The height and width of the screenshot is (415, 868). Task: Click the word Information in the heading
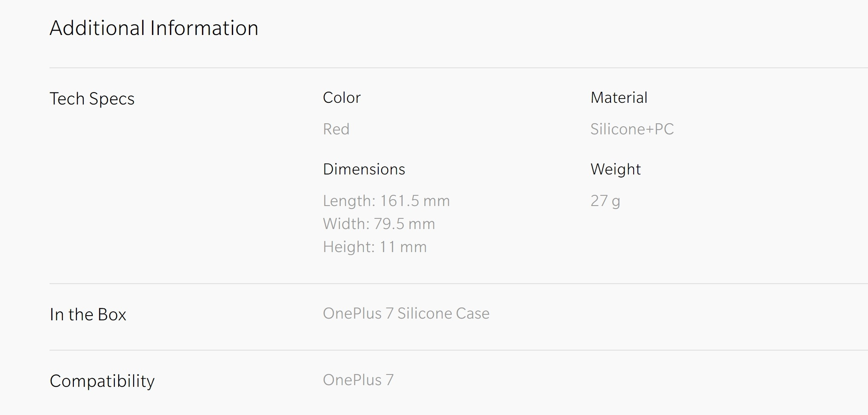[205, 28]
